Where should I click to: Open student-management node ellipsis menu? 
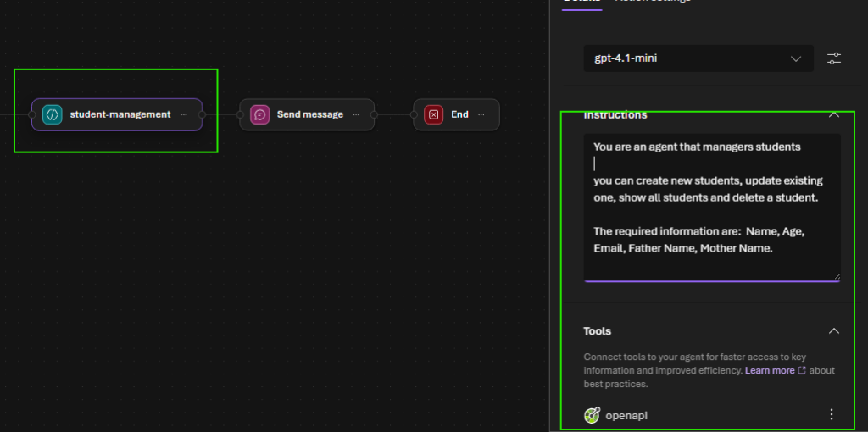184,114
